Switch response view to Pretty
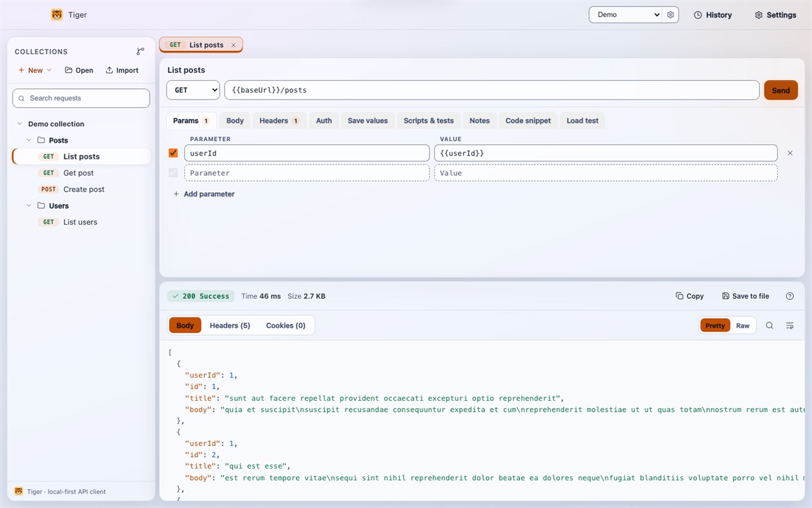 715,326
